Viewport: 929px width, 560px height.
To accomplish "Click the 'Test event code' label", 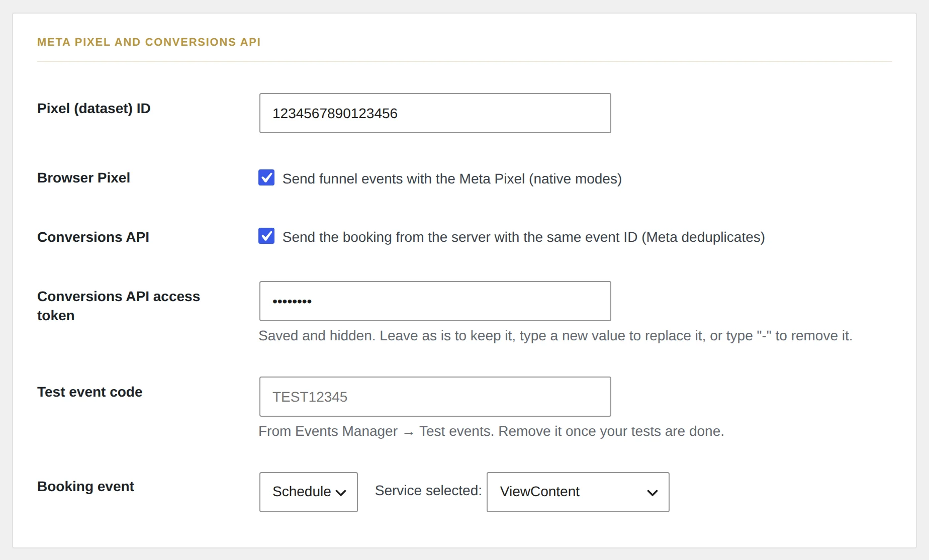I will tap(89, 392).
